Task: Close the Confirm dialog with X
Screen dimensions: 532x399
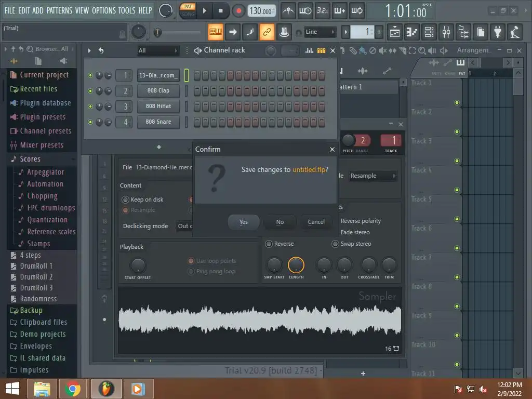Action: tap(332, 149)
